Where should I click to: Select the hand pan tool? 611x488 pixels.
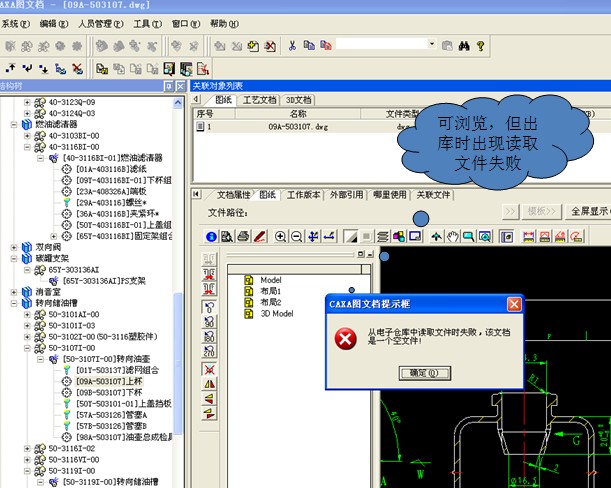(x=452, y=237)
